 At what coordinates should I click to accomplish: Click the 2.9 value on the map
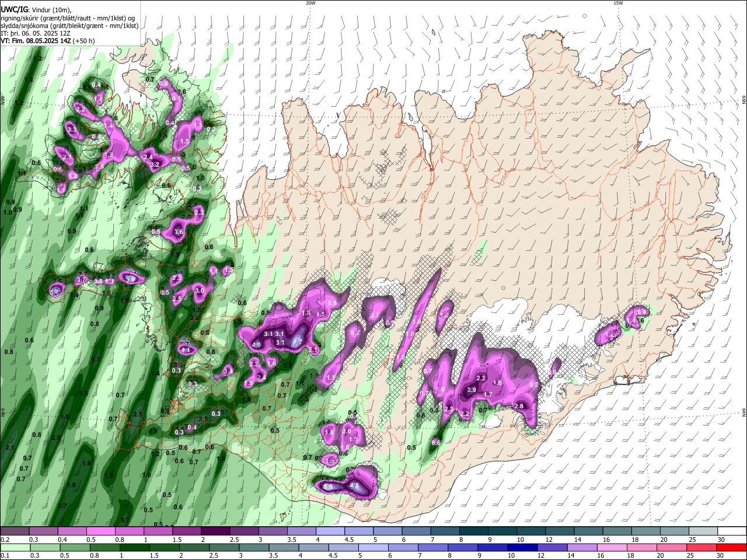coord(472,390)
